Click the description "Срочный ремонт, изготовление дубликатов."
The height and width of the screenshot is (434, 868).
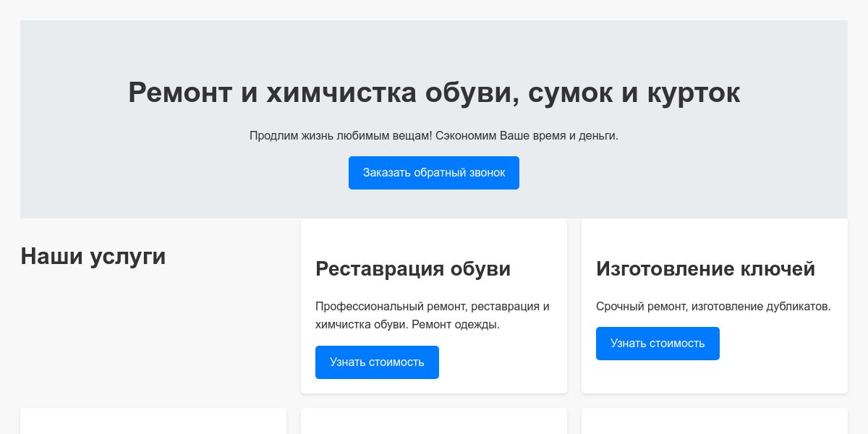click(x=713, y=307)
